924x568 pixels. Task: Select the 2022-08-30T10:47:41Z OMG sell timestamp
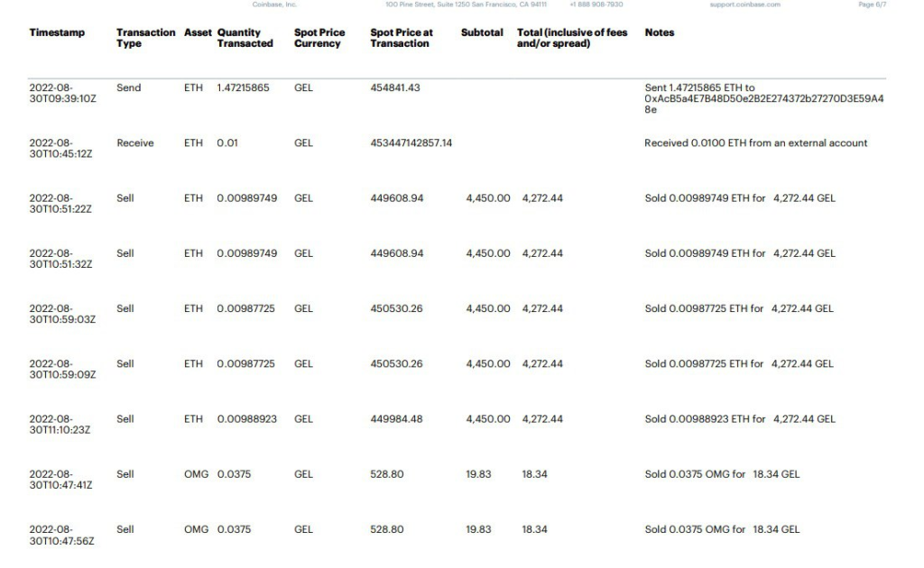(60, 480)
